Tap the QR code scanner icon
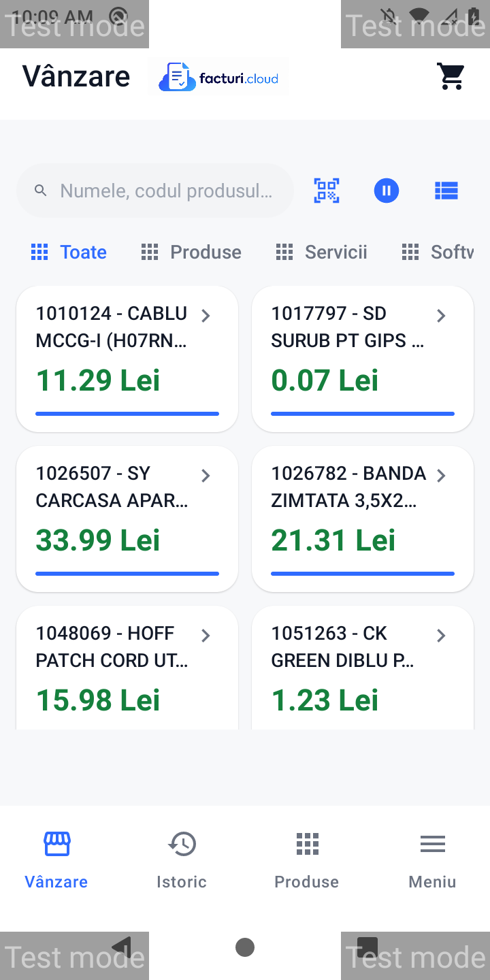This screenshot has height=980, width=490. click(x=327, y=191)
